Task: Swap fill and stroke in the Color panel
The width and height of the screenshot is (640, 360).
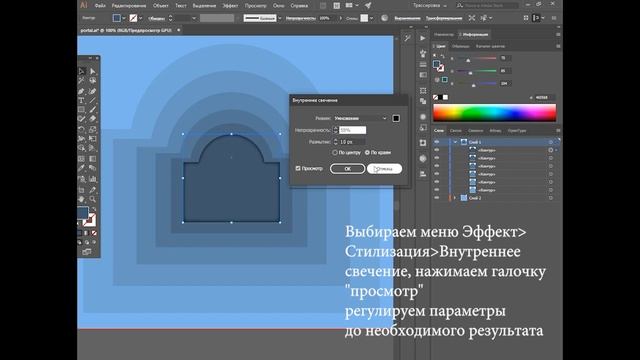Action: click(442, 56)
